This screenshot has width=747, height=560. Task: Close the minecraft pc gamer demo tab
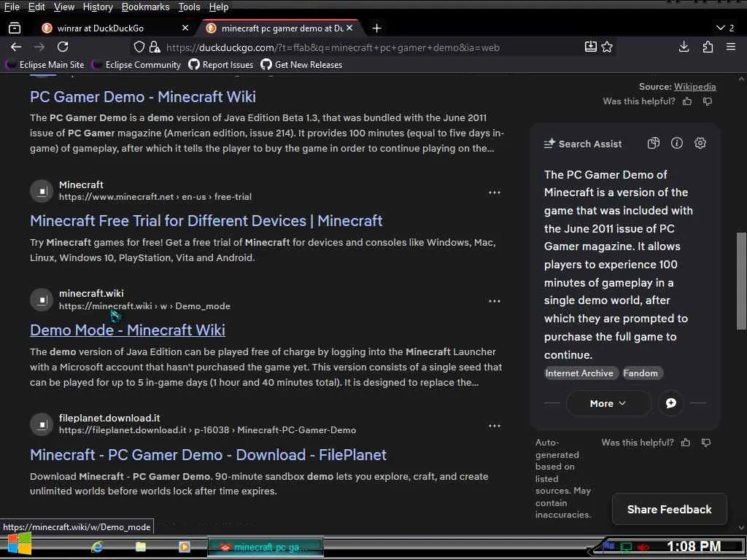(x=349, y=28)
